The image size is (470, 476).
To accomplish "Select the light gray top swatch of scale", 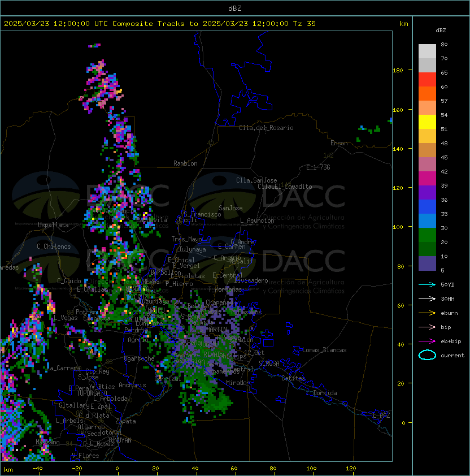I will [427, 51].
